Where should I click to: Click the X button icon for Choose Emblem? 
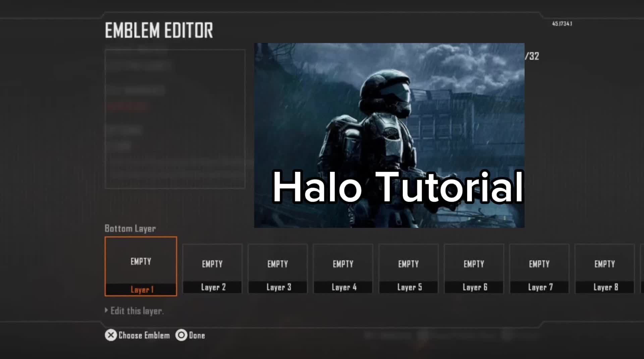click(x=111, y=335)
